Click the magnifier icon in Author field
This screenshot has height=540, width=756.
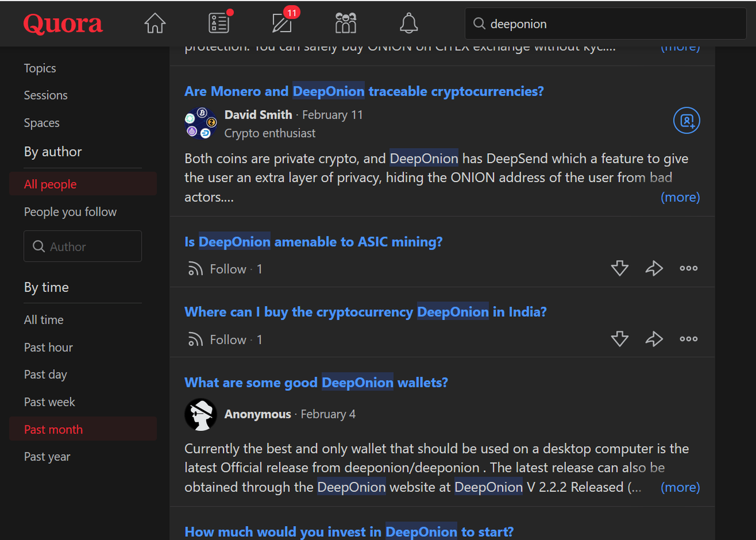(38, 246)
